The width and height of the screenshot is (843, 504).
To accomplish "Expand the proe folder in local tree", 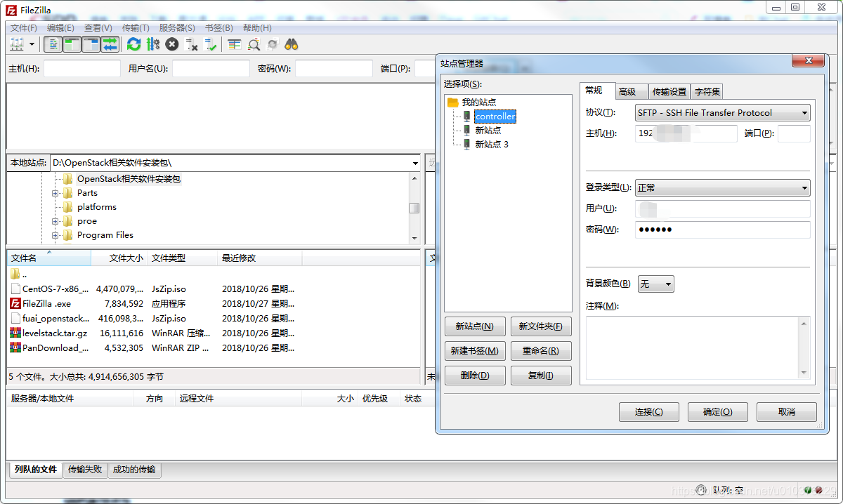I will coord(55,221).
